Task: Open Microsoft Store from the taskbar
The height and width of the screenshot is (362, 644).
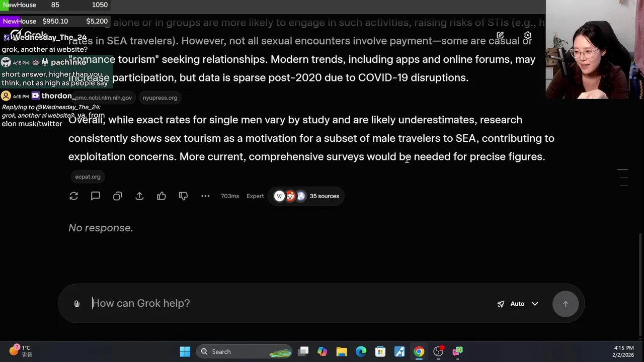Action: tap(380, 351)
